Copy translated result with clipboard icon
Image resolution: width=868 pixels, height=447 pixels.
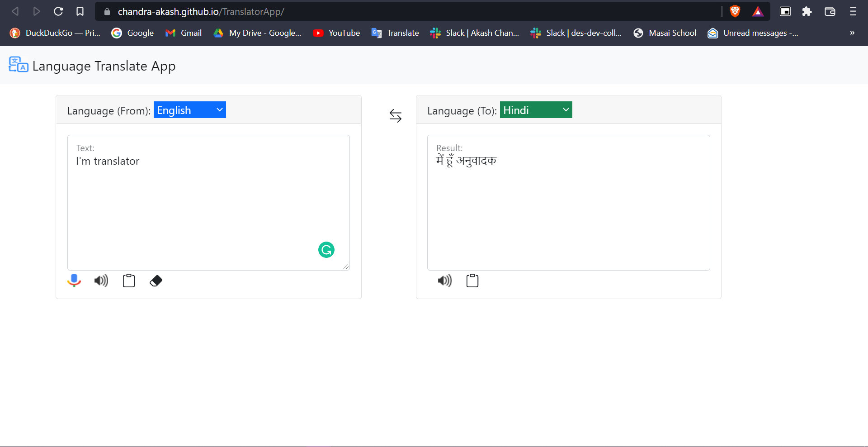click(x=472, y=281)
